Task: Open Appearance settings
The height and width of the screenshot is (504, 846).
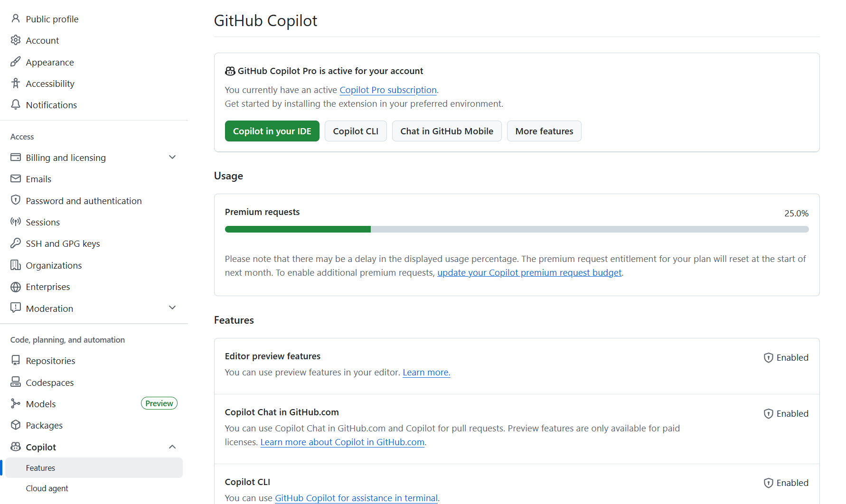Action: click(x=94, y=62)
